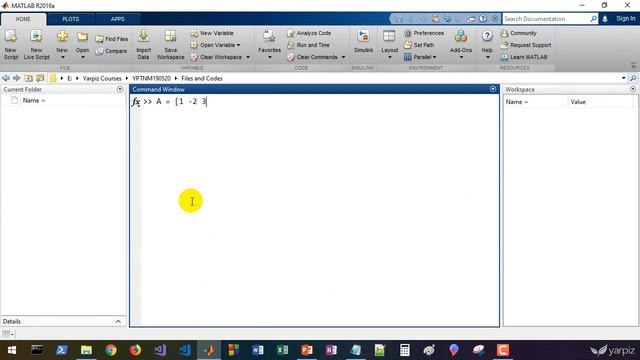Open Learn MATLAB resource
Image resolution: width=640 pixels, height=360 pixels.
524,57
